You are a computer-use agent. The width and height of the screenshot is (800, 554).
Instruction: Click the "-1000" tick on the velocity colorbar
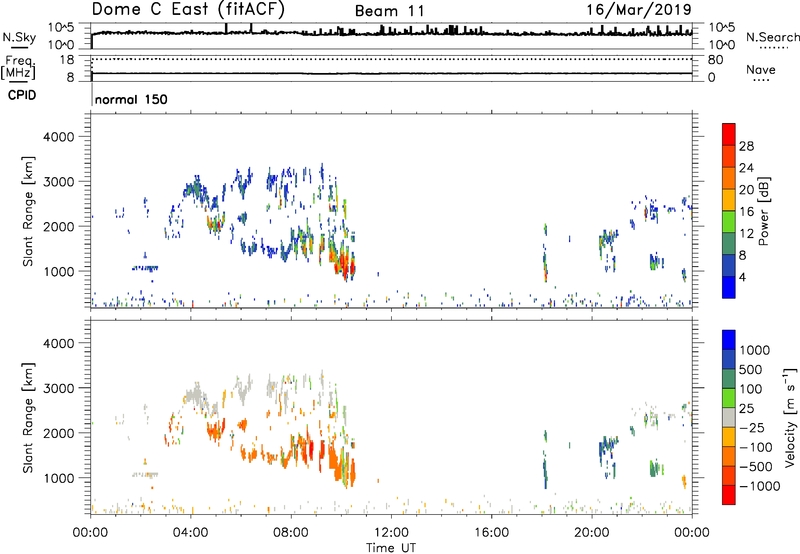pyautogui.click(x=759, y=486)
